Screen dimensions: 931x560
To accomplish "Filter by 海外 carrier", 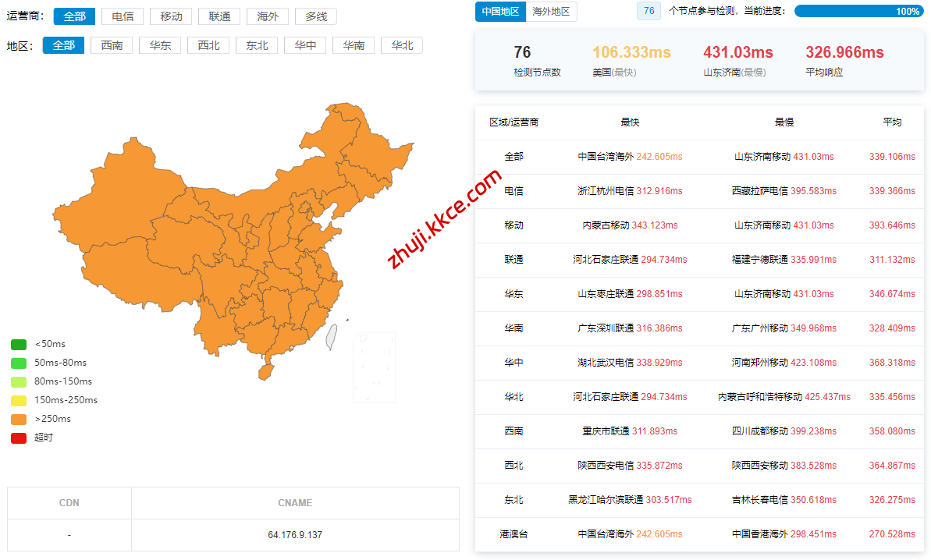I will point(268,16).
